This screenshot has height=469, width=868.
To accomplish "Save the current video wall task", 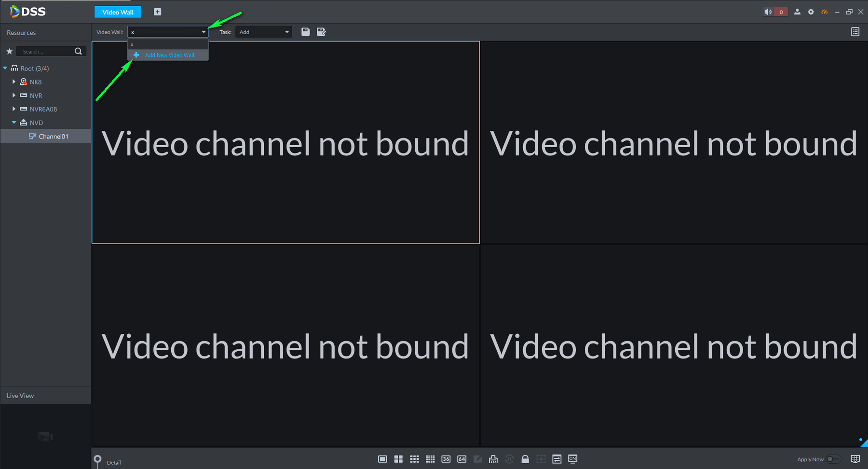I will (x=305, y=32).
